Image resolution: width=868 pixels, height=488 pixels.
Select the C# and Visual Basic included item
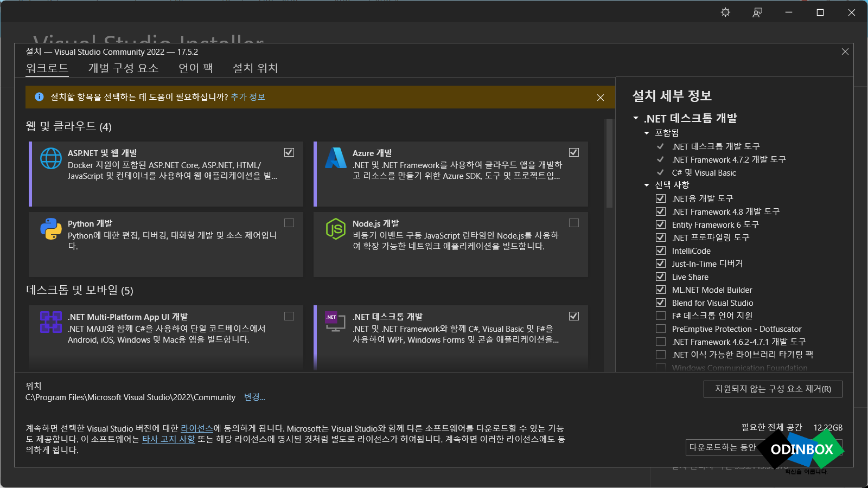click(x=704, y=172)
